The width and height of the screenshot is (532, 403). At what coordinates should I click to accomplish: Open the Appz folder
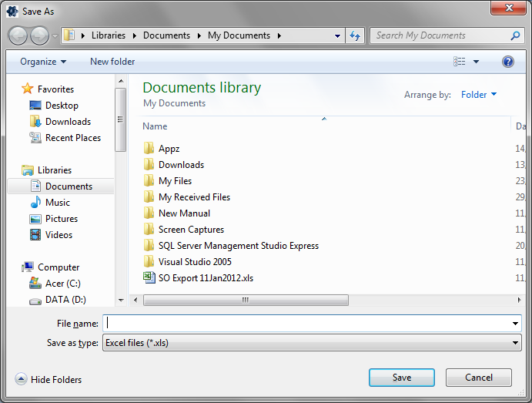click(169, 149)
